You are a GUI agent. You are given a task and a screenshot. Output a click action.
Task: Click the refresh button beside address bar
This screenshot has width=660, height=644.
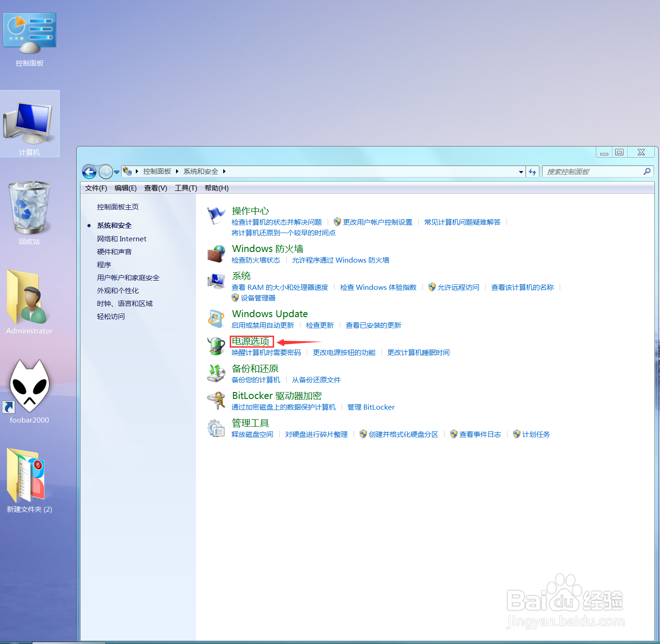(533, 172)
